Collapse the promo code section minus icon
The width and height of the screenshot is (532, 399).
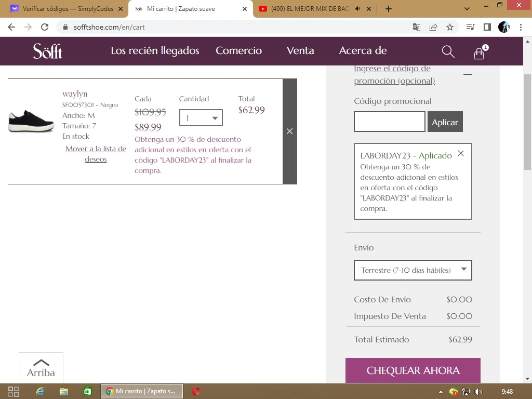(468, 74)
